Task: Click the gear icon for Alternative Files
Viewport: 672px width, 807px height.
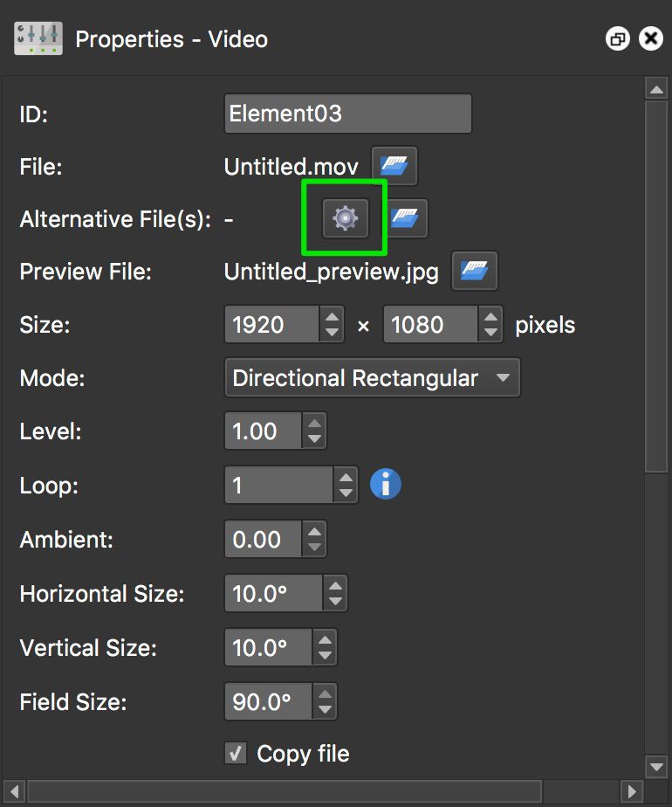Action: coord(343,218)
